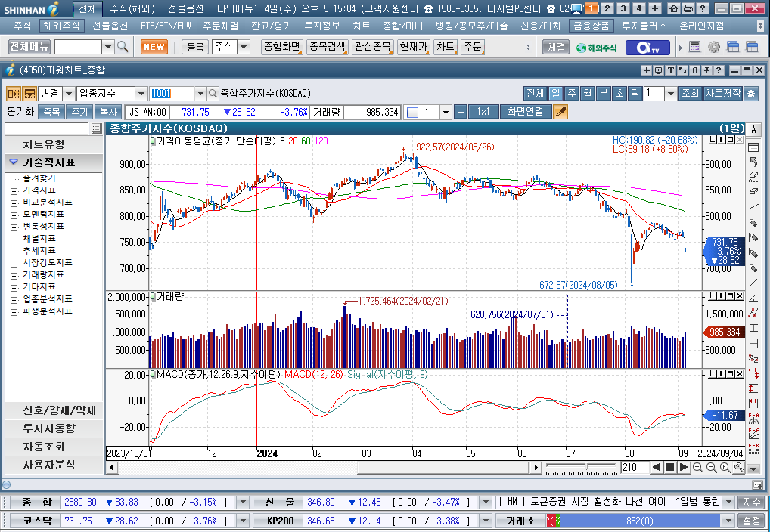
Task: Click the wrench icon below the chart
Action: coord(738,467)
